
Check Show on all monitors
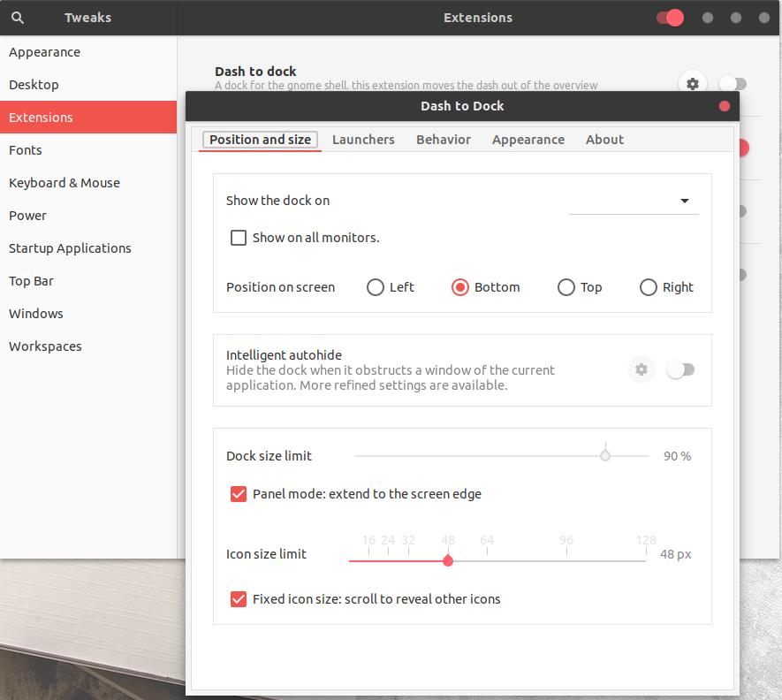click(239, 238)
